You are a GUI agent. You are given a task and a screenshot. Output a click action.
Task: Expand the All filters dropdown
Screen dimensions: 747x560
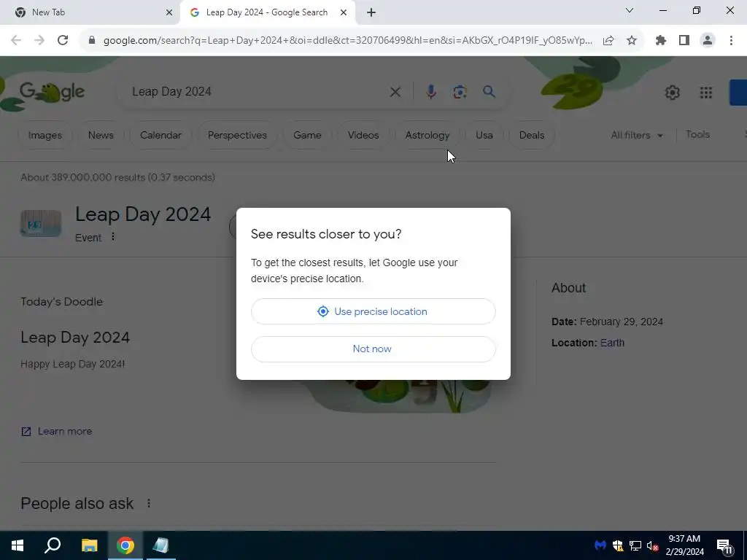tap(636, 135)
